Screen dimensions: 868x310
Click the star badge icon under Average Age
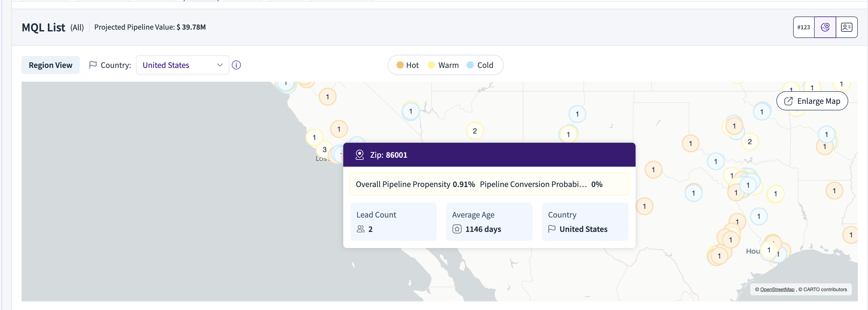pos(456,229)
